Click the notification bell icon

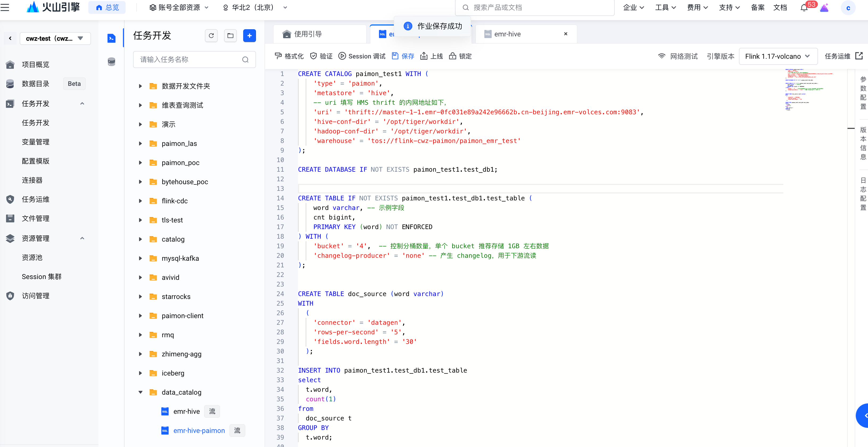804,8
